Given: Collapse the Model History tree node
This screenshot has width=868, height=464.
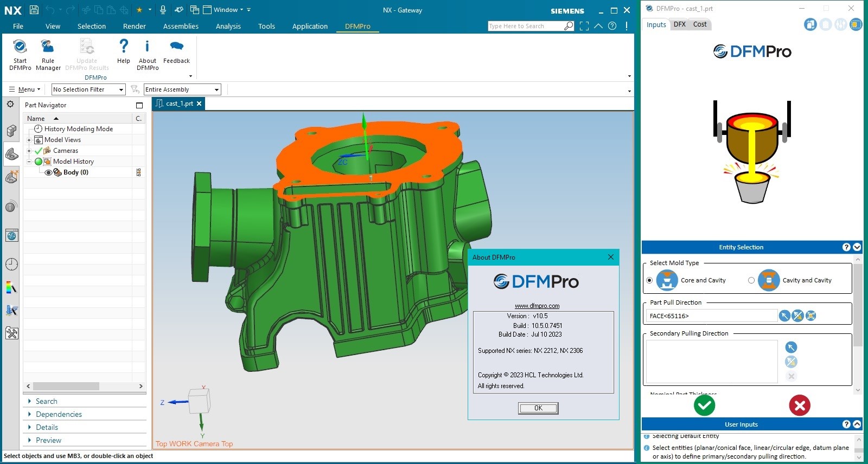Looking at the screenshot, I should [29, 162].
